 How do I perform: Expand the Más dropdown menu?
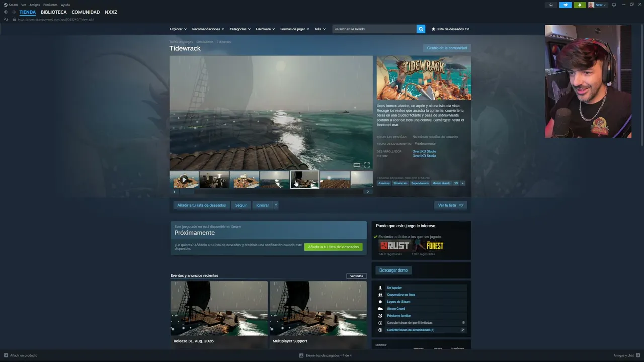pyautogui.click(x=320, y=29)
